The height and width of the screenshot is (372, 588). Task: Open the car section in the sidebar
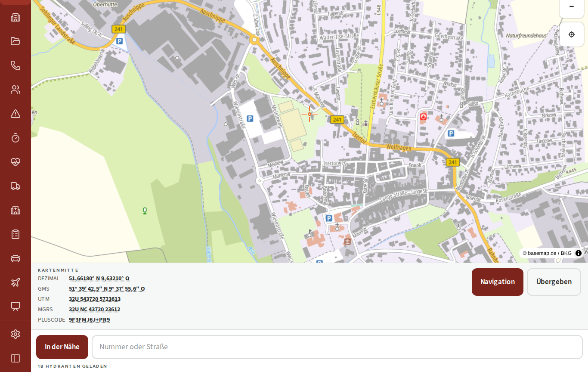pyautogui.click(x=15, y=258)
